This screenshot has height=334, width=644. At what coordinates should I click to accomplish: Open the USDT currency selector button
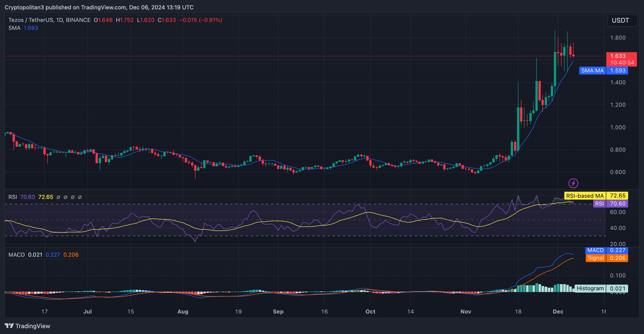click(x=622, y=20)
